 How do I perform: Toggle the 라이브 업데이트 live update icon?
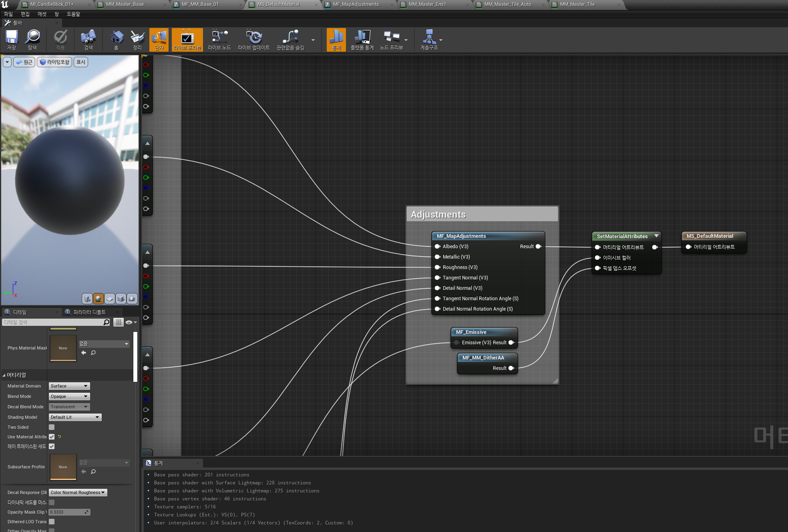(x=254, y=40)
